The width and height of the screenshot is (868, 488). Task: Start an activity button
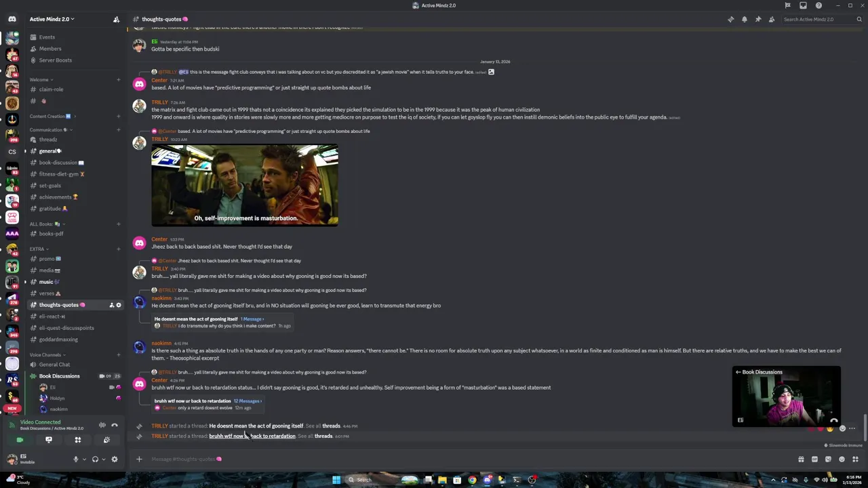(x=77, y=440)
